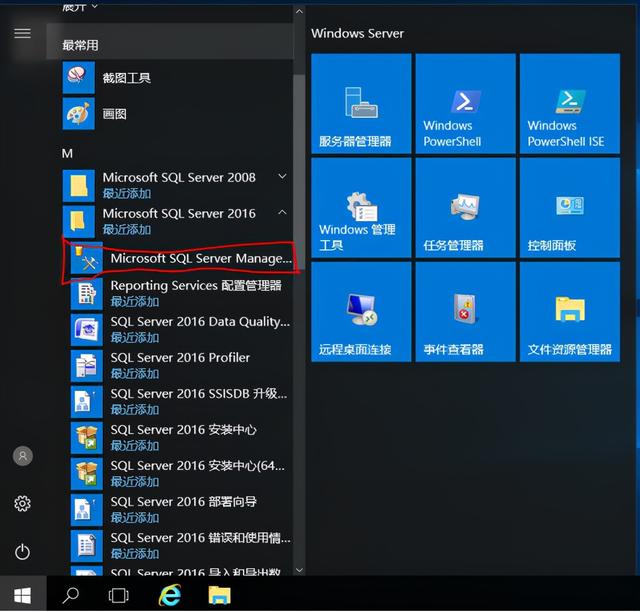Open the Windows 管理工具 tile

[361, 208]
